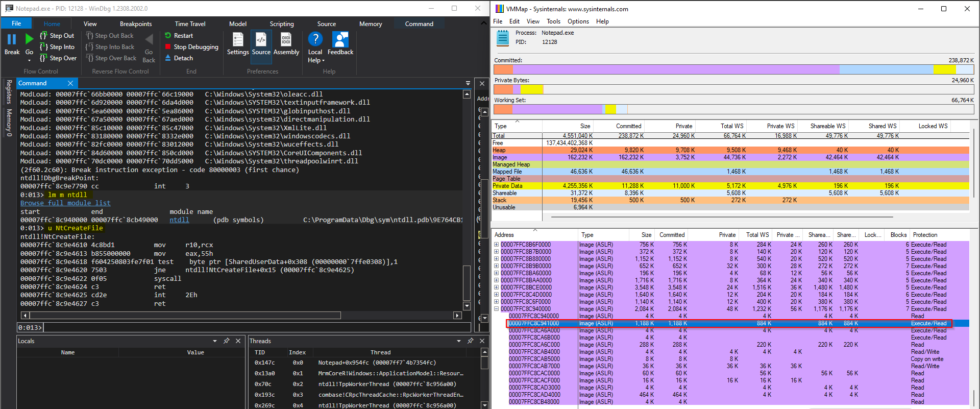This screenshot has width=980, height=409.
Task: Click the Step Into button
Action: 57,47
